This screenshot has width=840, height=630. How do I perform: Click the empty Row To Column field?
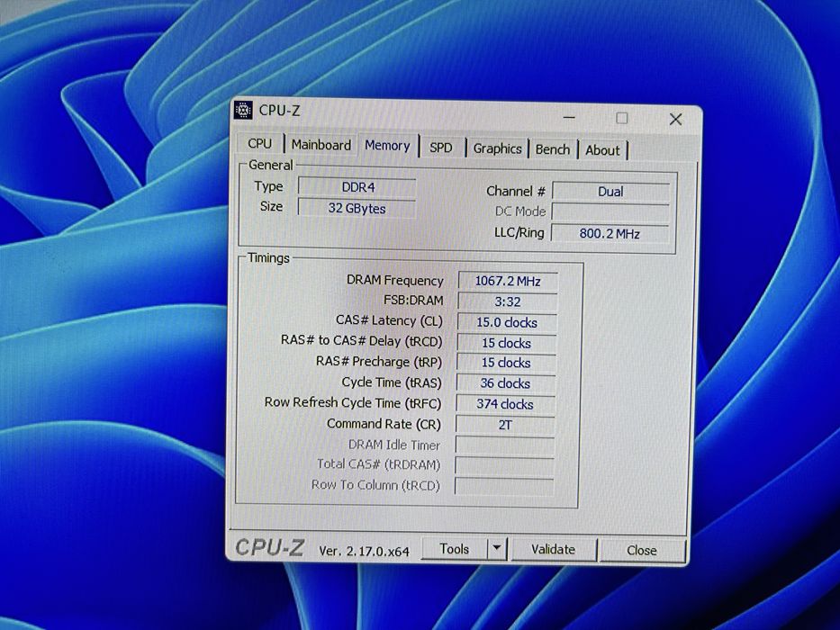pos(503,486)
